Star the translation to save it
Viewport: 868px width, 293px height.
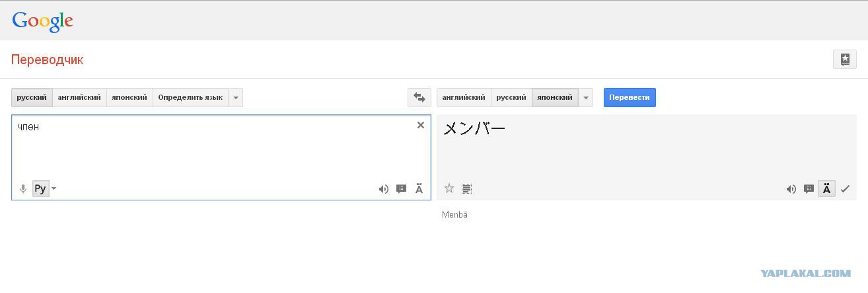pos(449,188)
